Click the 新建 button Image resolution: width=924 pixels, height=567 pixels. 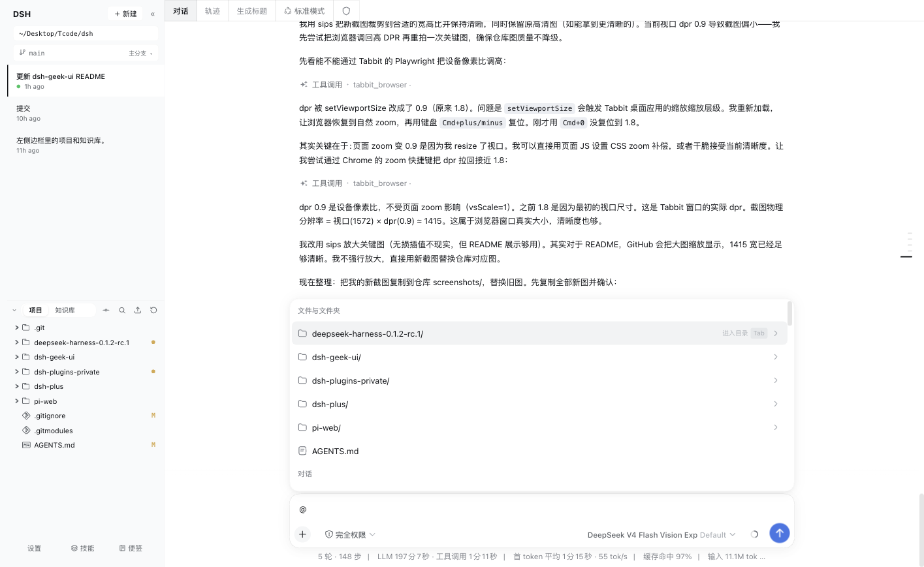(x=125, y=14)
